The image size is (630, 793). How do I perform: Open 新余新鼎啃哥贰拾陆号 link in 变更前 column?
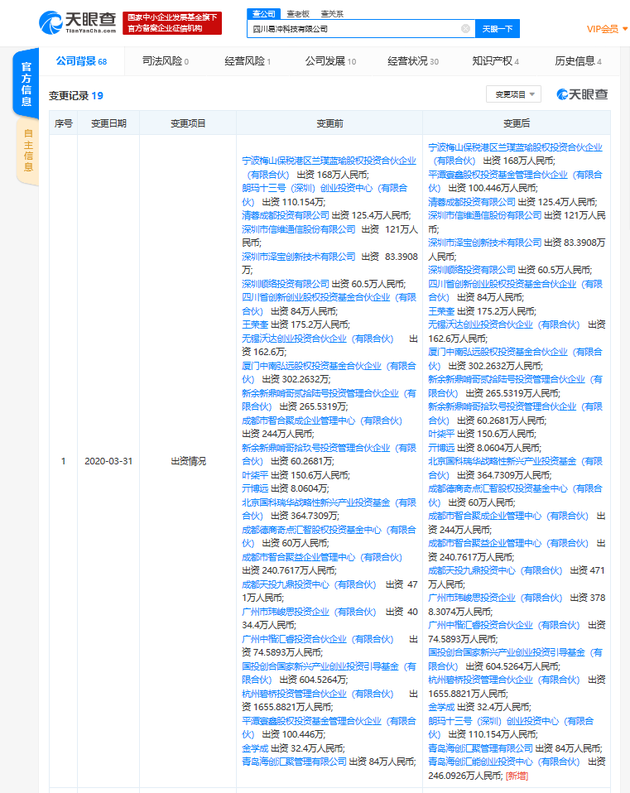329,400
